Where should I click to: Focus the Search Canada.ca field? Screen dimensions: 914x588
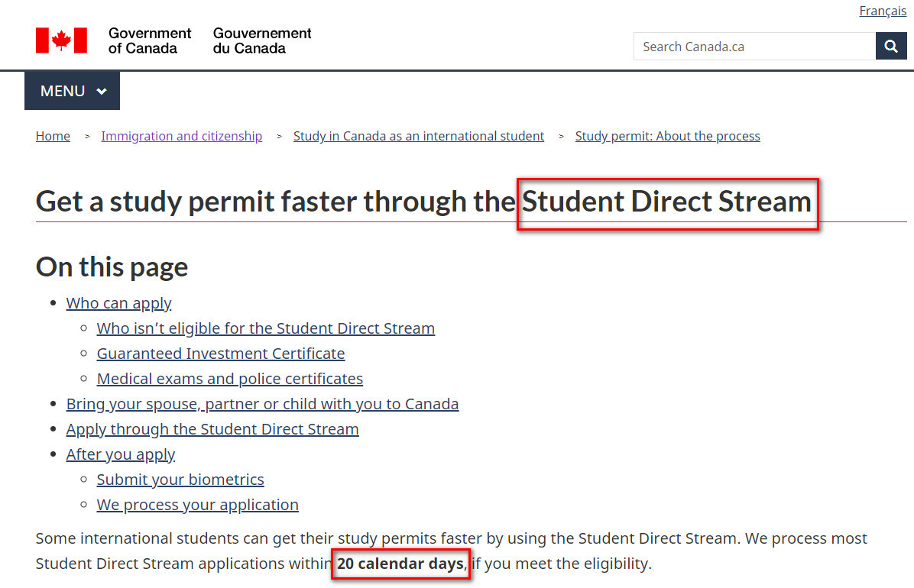(754, 46)
